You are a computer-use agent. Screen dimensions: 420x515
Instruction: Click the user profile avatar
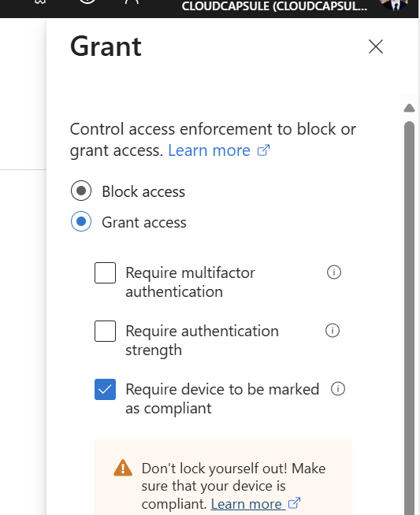point(393,4)
